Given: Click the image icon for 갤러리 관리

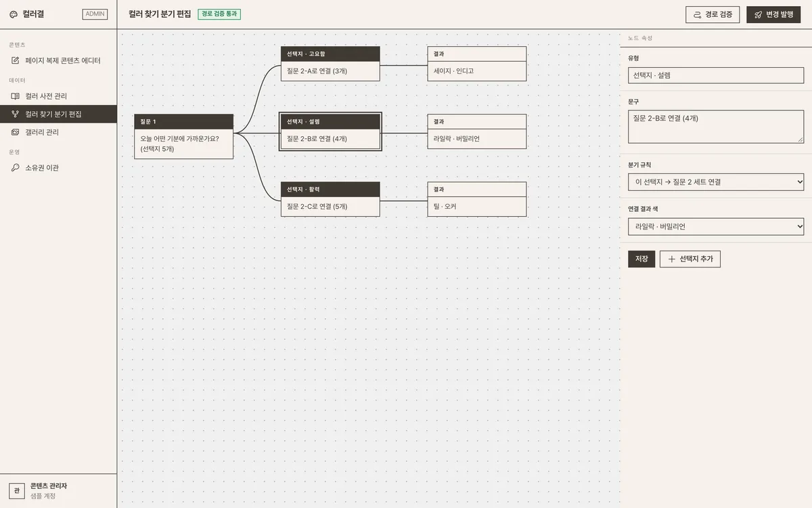Looking at the screenshot, I should tap(16, 132).
